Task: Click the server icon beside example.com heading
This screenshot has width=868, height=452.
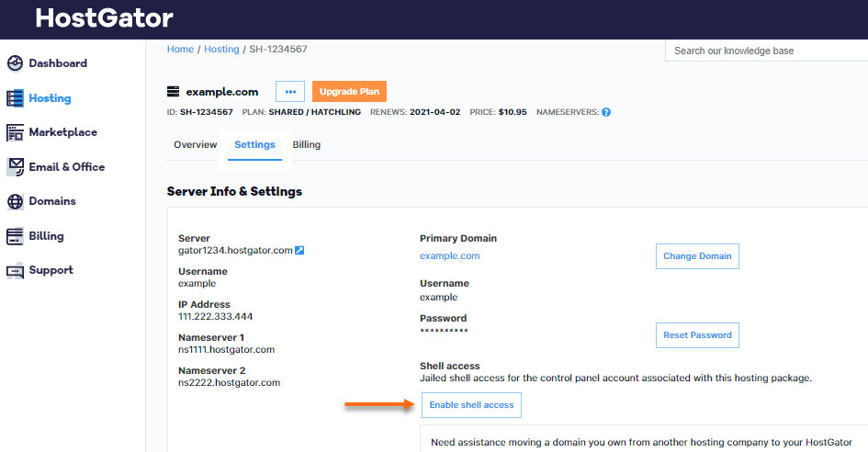Action: pos(174,91)
